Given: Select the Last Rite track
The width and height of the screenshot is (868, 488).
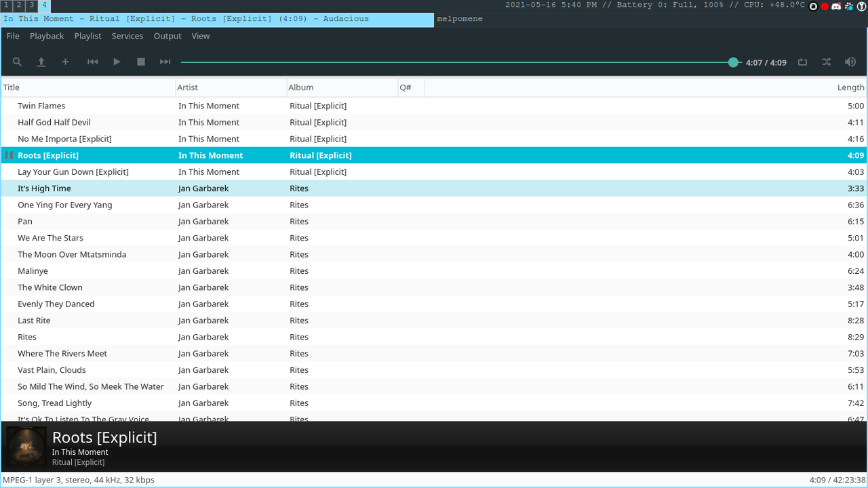Looking at the screenshot, I should 434,320.
